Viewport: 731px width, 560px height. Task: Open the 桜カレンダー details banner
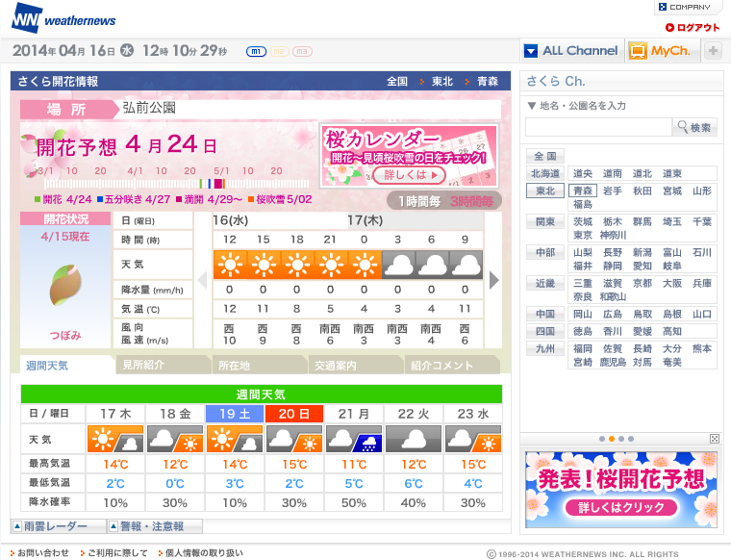click(410, 156)
